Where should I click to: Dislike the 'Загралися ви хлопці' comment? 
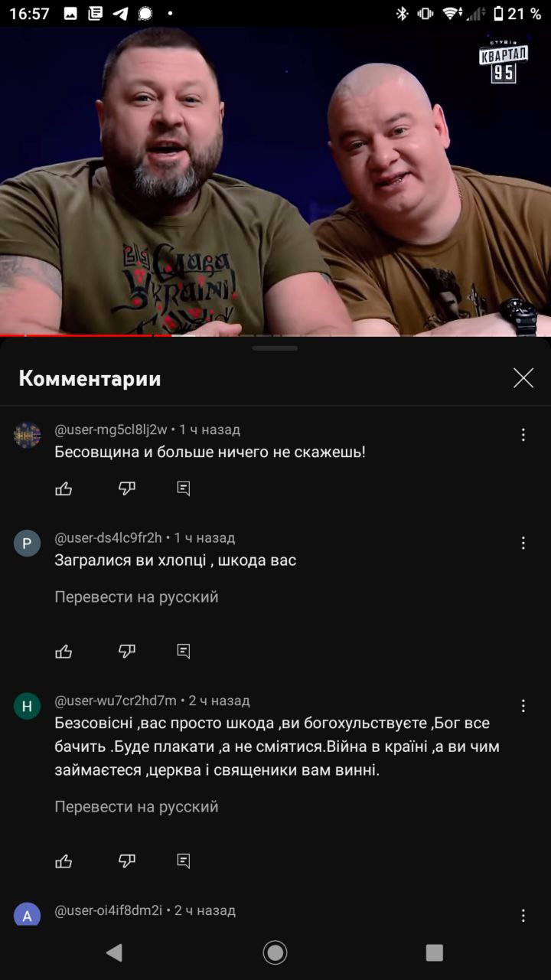click(127, 652)
